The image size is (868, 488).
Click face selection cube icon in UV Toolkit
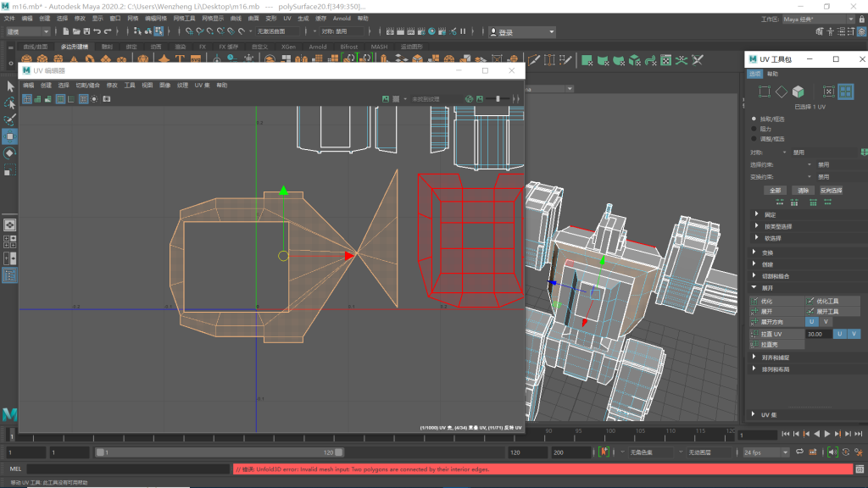(798, 91)
